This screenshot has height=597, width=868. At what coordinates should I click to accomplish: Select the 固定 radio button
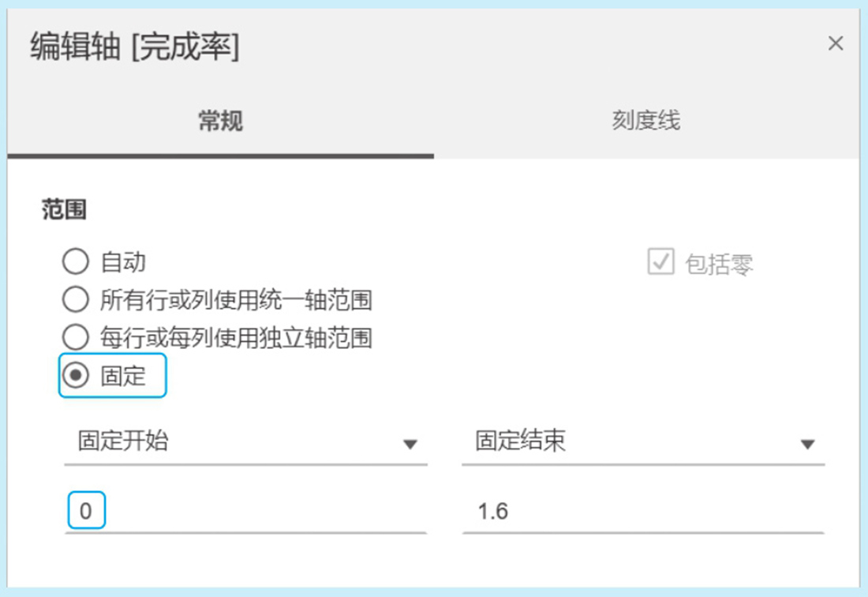pos(75,376)
